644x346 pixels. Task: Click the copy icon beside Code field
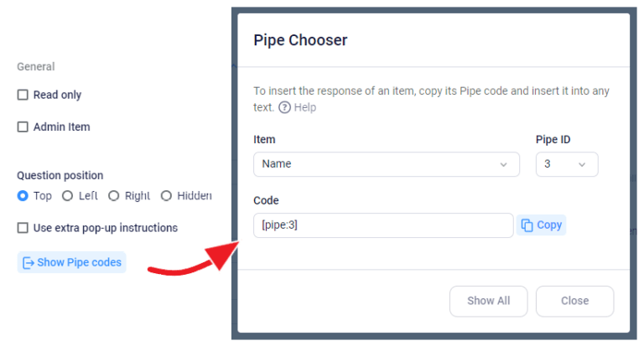(527, 225)
